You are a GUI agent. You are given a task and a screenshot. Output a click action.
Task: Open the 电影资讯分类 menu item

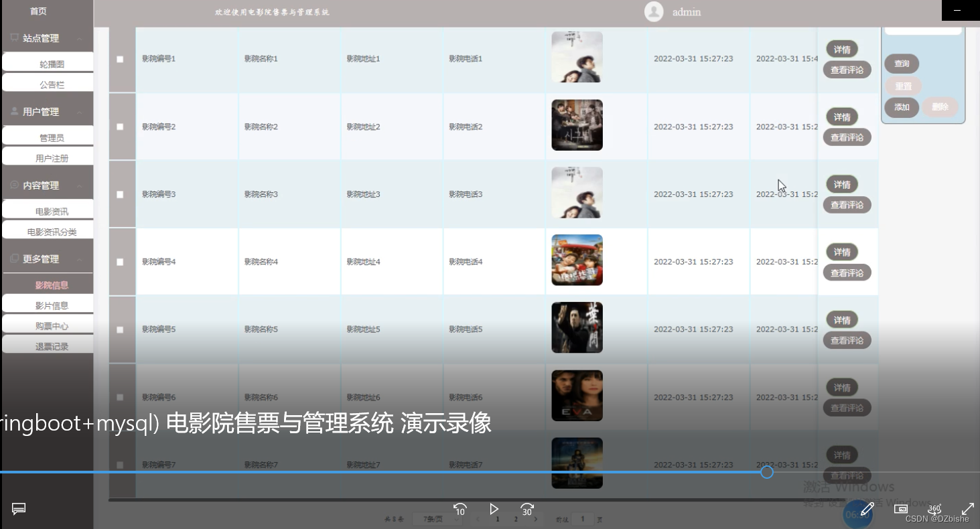tap(48, 230)
